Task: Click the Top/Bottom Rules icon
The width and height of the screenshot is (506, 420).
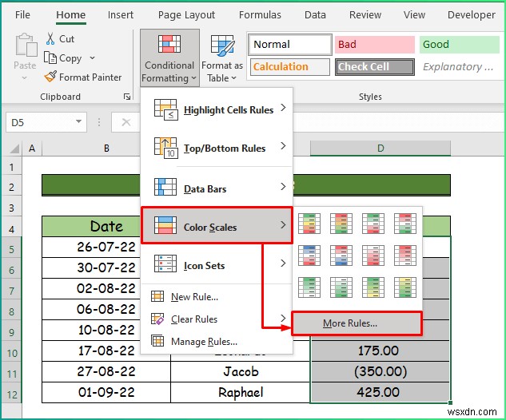Action: click(x=165, y=148)
